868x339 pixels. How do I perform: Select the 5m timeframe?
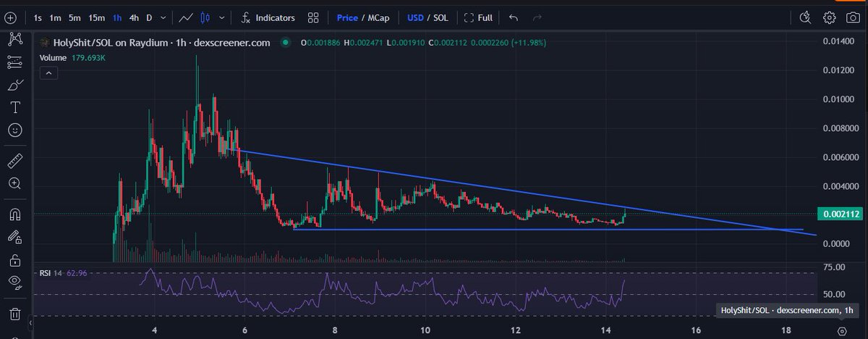click(75, 17)
